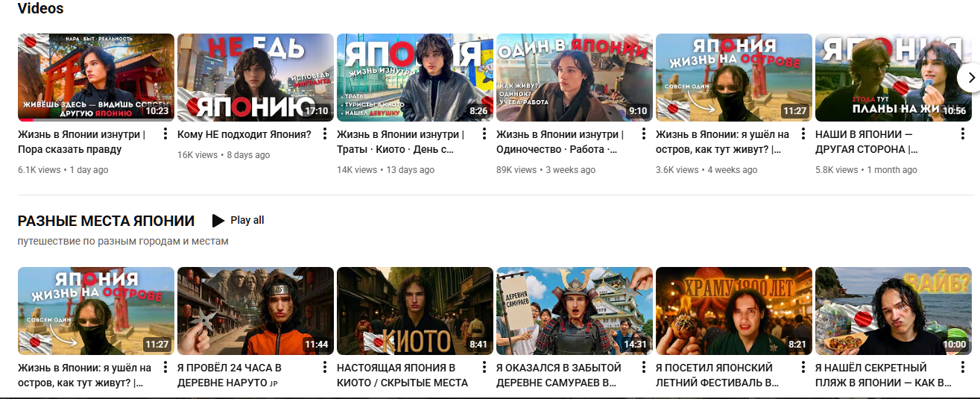
Task: Open three-dot menu for 'ДЕРЕВНЕ САМУРАЕВ' video
Action: (643, 368)
